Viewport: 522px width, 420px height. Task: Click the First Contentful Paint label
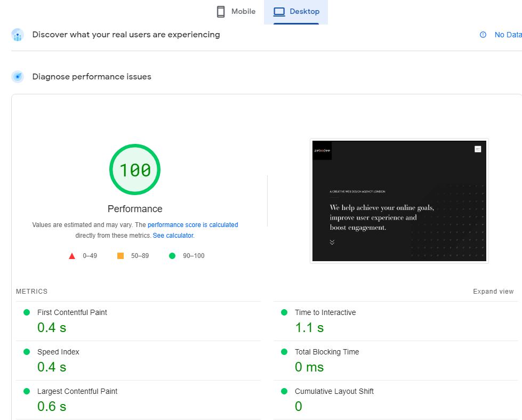72,312
